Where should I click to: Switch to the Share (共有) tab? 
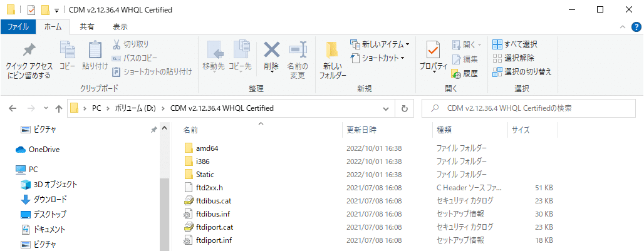86,27
